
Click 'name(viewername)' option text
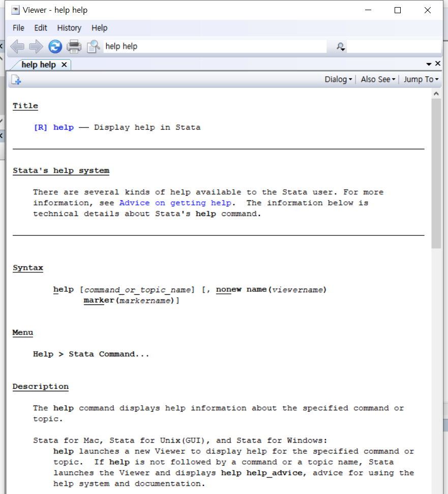coord(286,290)
